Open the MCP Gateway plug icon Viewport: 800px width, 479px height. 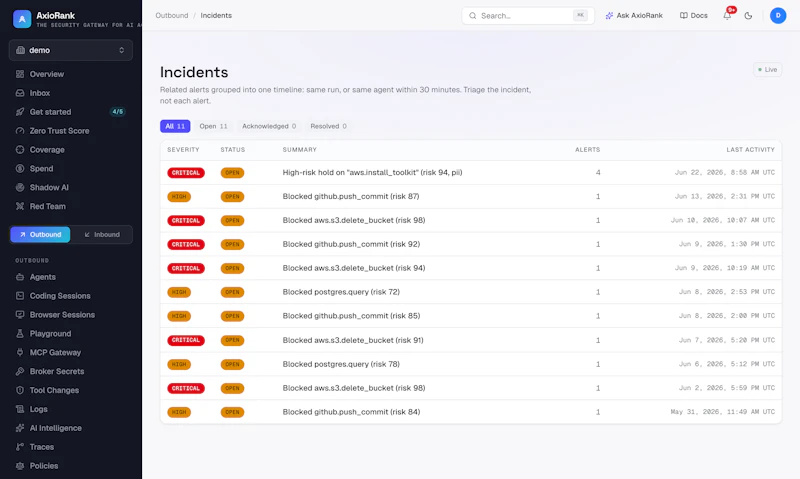(20, 352)
